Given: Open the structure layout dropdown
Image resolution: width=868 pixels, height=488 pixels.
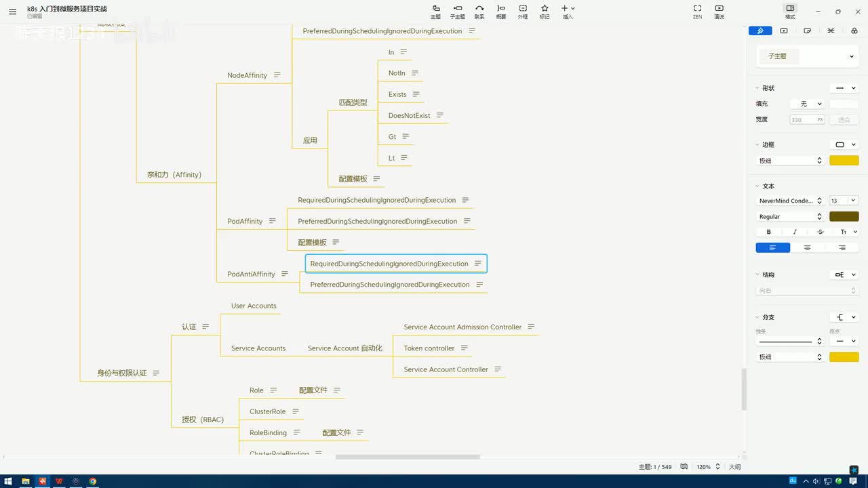Looking at the screenshot, I should tap(844, 274).
